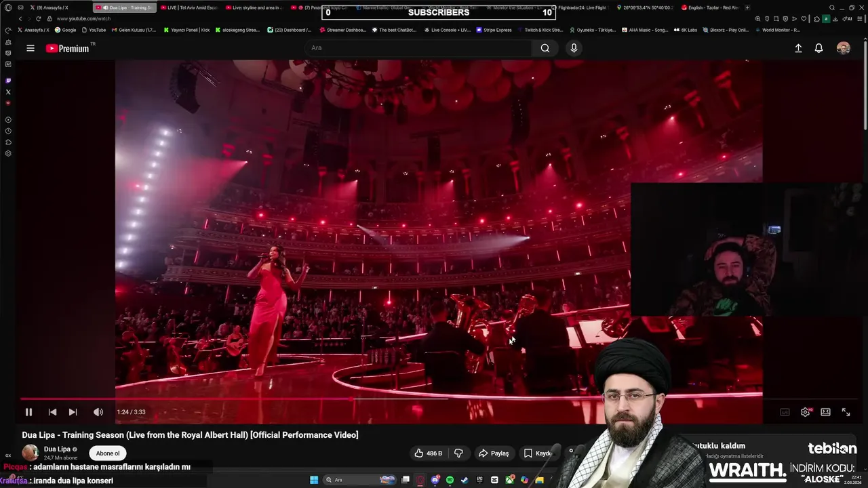This screenshot has height=488, width=868.
Task: Open Spotify from taskbar
Action: 450,480
